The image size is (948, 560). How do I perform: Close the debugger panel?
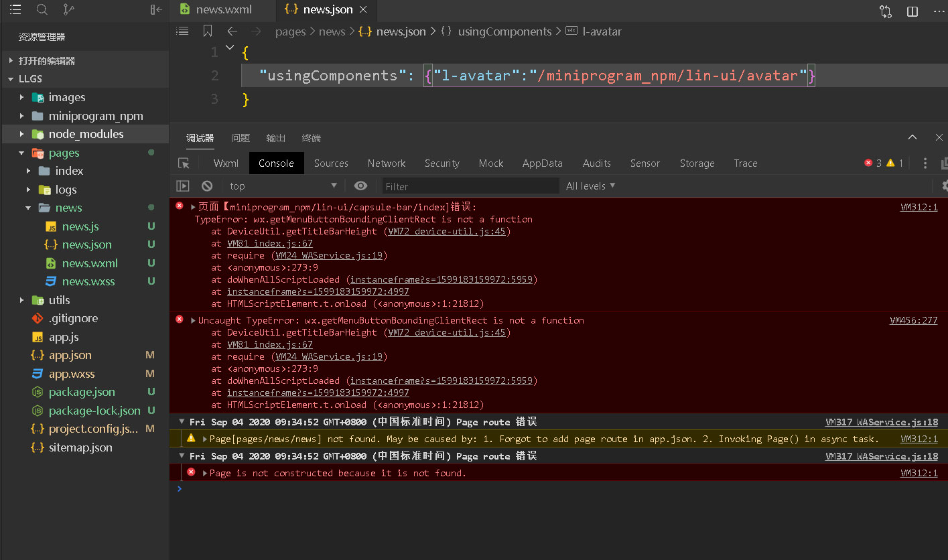point(939,137)
